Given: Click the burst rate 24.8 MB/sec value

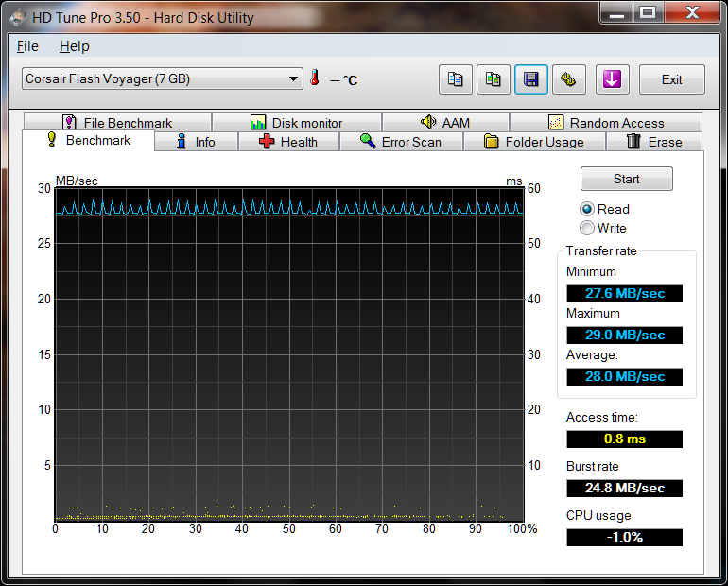Looking at the screenshot, I should tap(624, 488).
